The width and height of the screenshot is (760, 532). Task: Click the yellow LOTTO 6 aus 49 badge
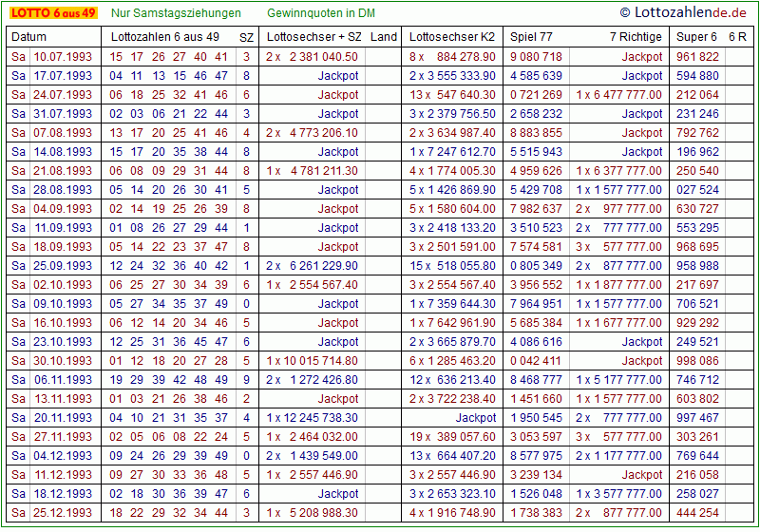52,13
